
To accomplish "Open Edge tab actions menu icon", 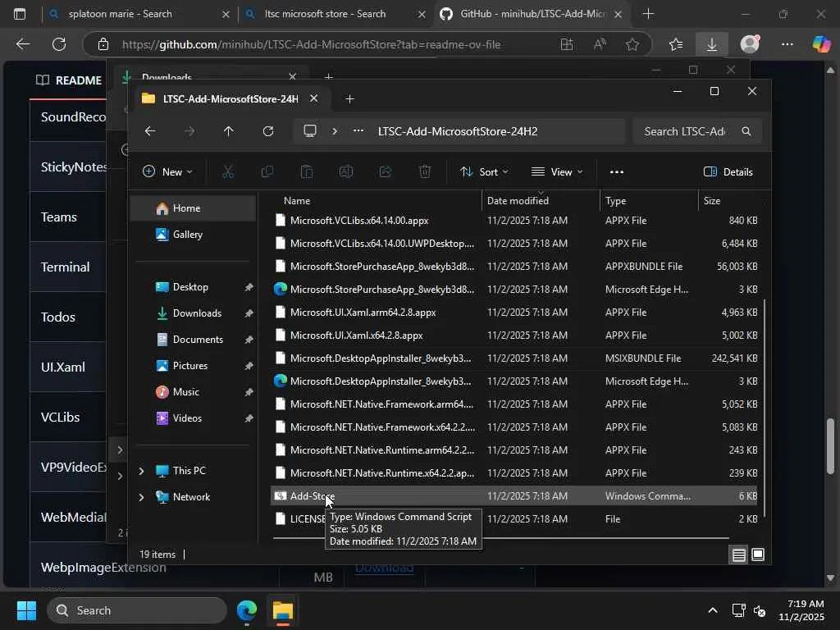I will pyautogui.click(x=20, y=14).
